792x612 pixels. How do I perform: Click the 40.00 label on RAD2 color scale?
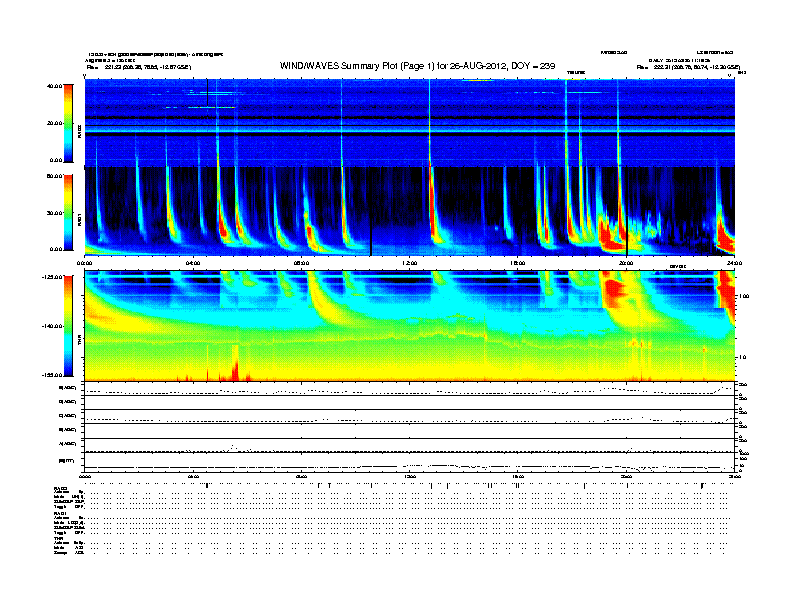click(x=54, y=86)
